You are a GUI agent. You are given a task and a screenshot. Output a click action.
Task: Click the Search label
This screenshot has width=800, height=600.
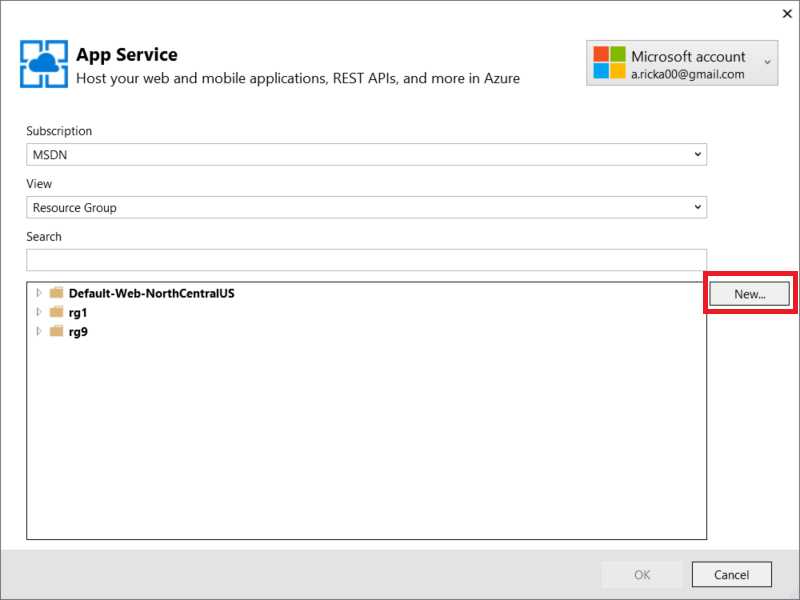[x=44, y=237]
